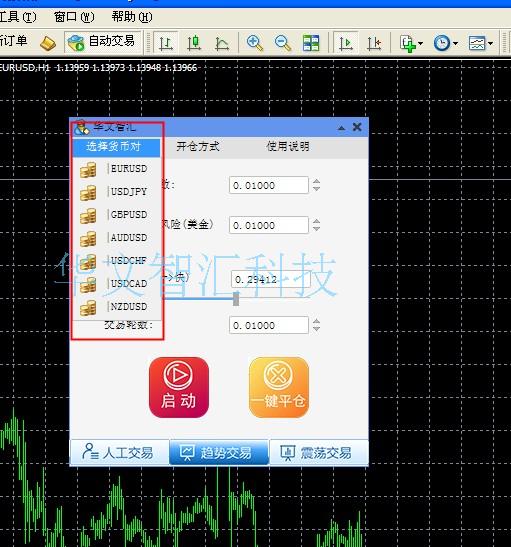This screenshot has height=547, width=511.
Task: Click the coin icon beside USDCHF
Action: (x=88, y=262)
